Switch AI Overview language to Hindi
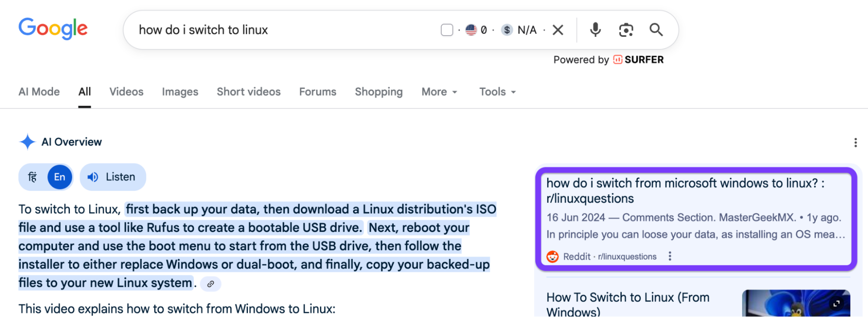Screen dimensions: 868x317 33,177
